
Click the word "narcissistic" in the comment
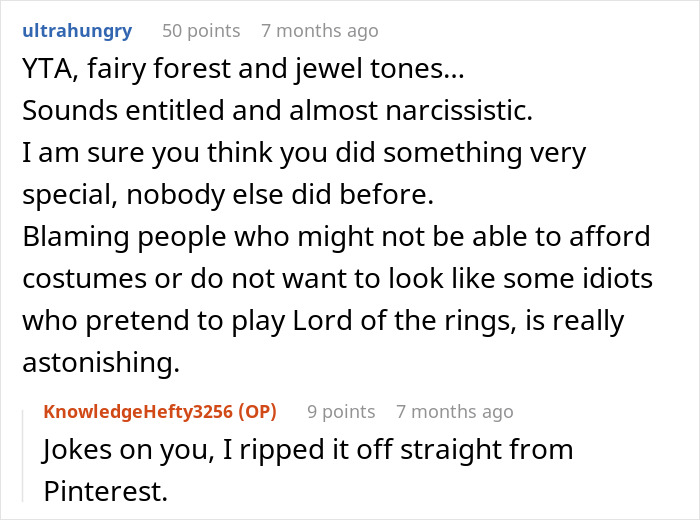(x=434, y=113)
